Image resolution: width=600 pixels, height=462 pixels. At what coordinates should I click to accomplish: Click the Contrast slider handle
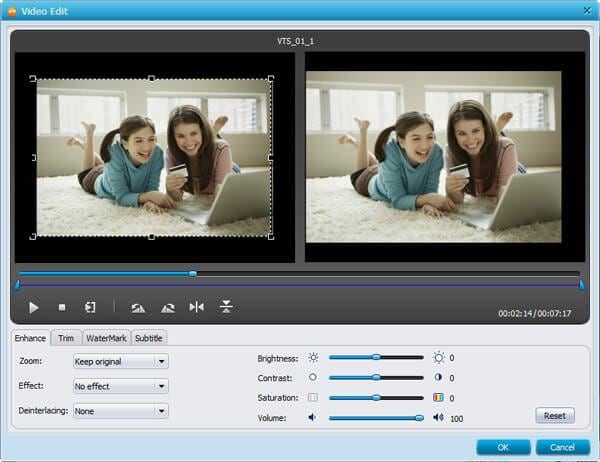tap(377, 377)
